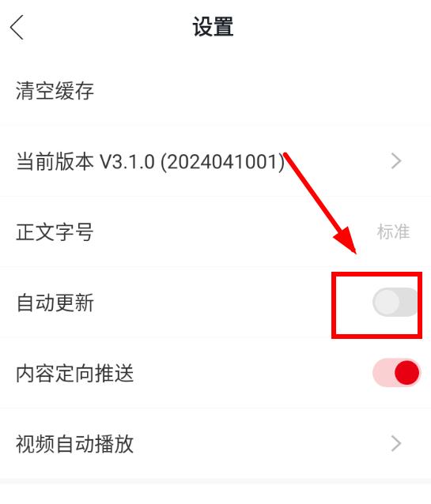The image size is (431, 504).
Task: Tap the 内容定向推送 label
Action: coord(74,373)
